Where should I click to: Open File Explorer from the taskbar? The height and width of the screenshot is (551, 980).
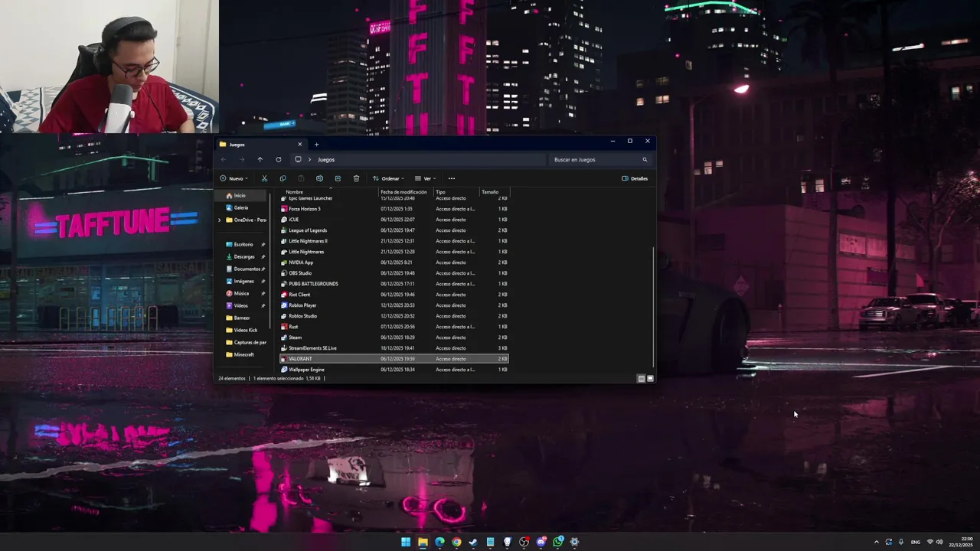tap(423, 542)
